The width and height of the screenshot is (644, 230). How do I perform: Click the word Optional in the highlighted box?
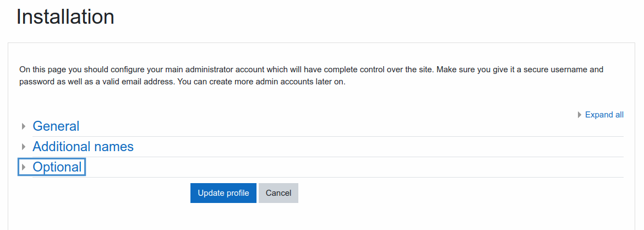(57, 167)
